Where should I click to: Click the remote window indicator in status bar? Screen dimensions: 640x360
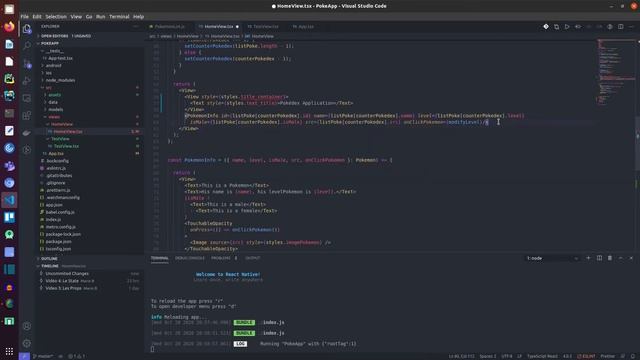(x=24, y=356)
